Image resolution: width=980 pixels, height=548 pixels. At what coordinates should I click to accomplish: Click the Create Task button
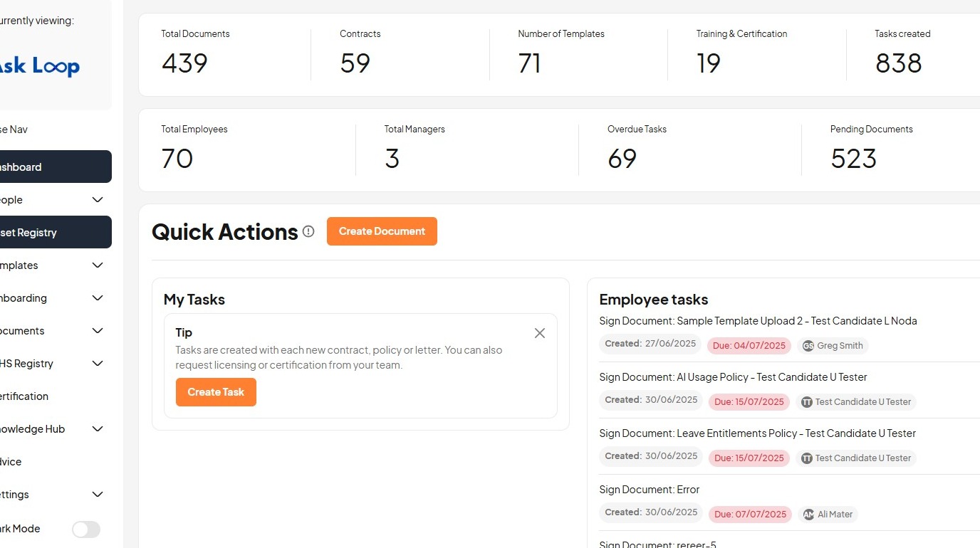(216, 392)
